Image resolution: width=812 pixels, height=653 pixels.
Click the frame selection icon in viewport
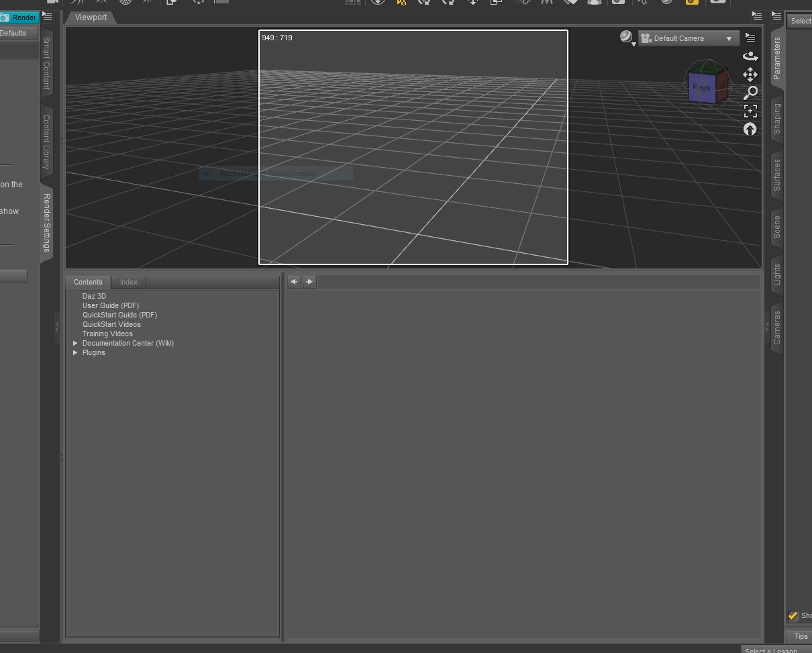[x=750, y=111]
